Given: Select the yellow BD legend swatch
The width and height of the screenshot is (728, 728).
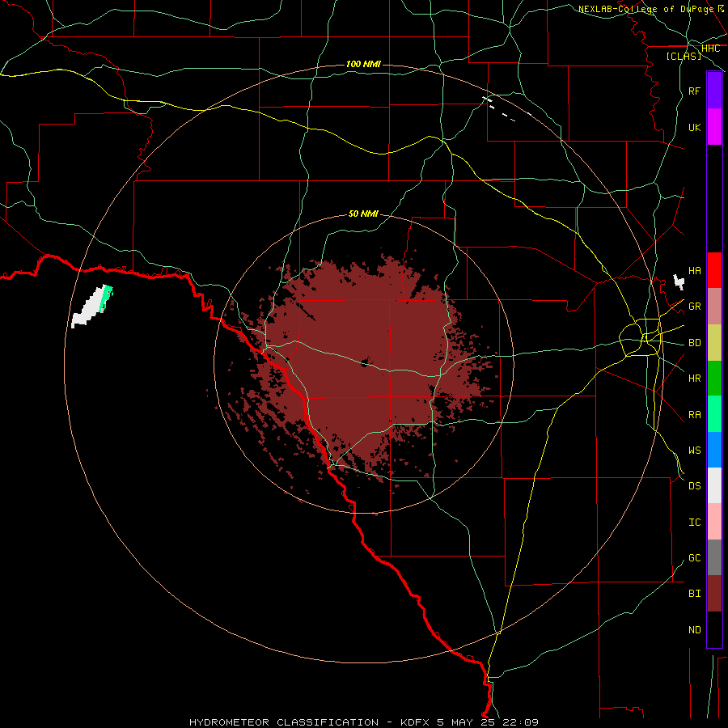Looking at the screenshot, I should (714, 343).
